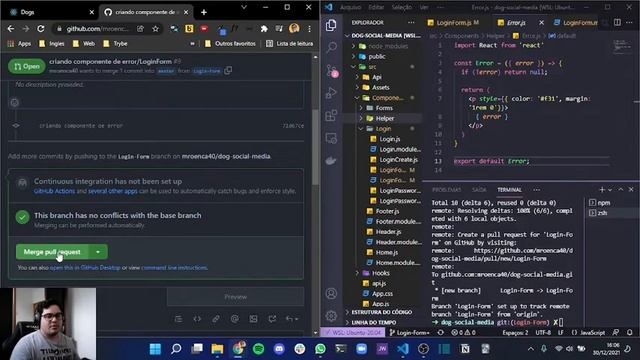
Task: Open Header.js in the explorer
Action: click(388, 231)
